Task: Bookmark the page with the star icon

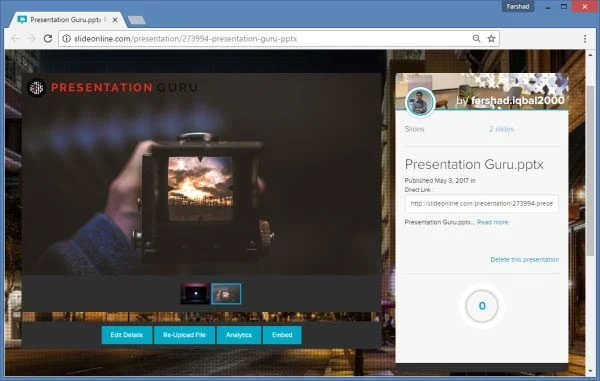Action: pos(491,38)
